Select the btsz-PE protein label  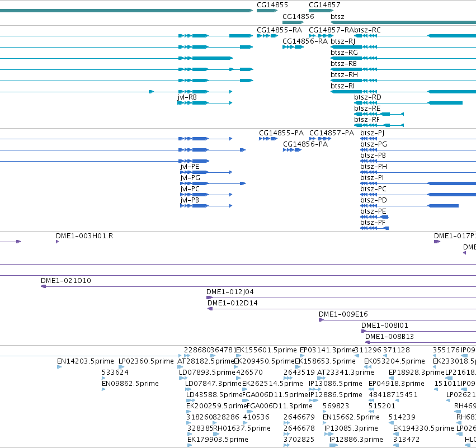(373, 211)
